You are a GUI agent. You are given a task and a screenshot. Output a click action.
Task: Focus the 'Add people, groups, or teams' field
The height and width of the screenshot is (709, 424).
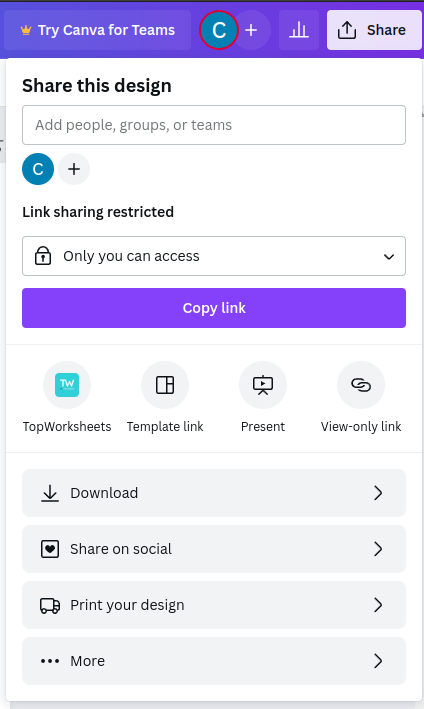tap(214, 125)
